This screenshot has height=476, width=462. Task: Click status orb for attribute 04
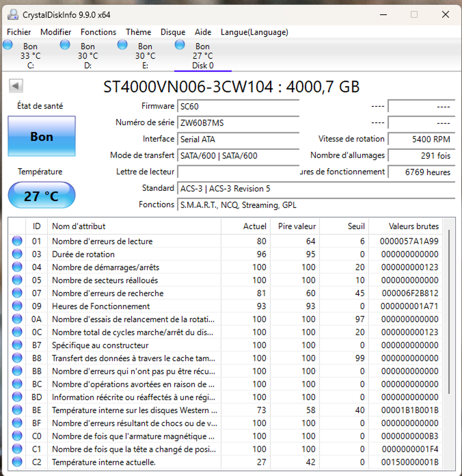(17, 267)
